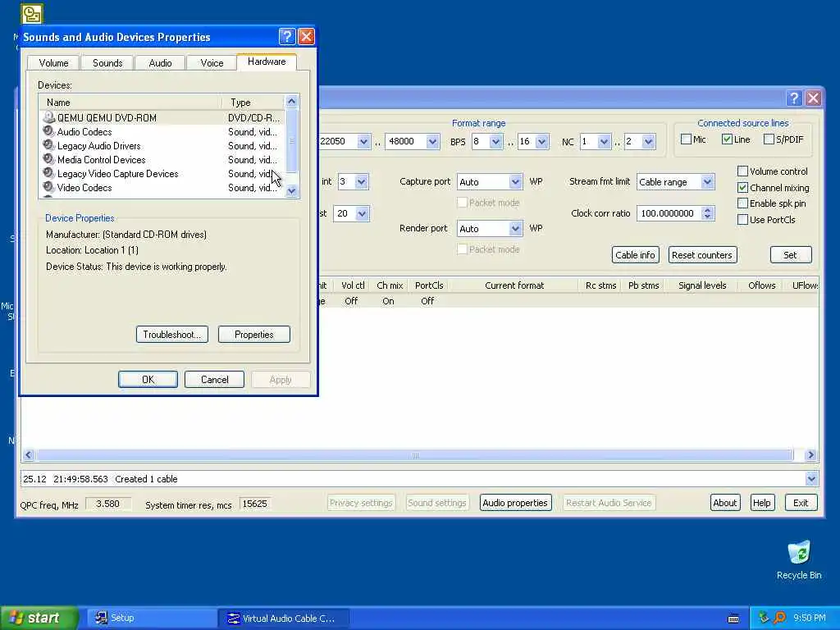
Task: Click the Name column header in devices
Action: tap(130, 103)
